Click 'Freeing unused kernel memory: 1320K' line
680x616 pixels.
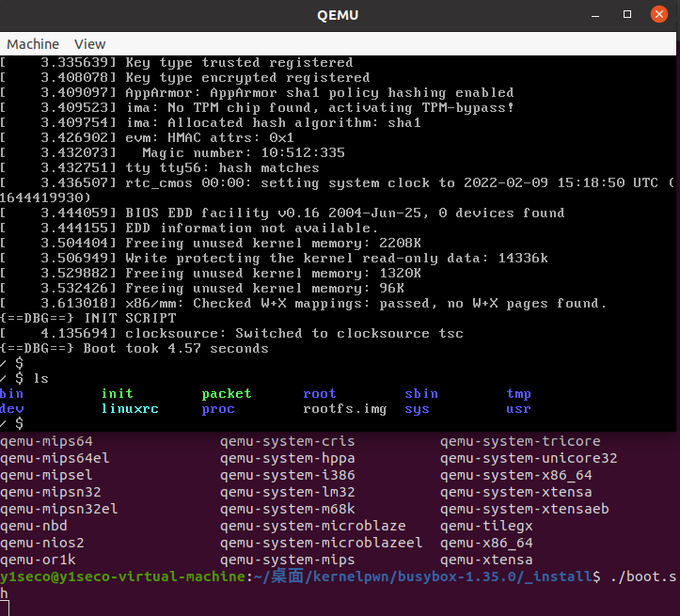click(211, 274)
